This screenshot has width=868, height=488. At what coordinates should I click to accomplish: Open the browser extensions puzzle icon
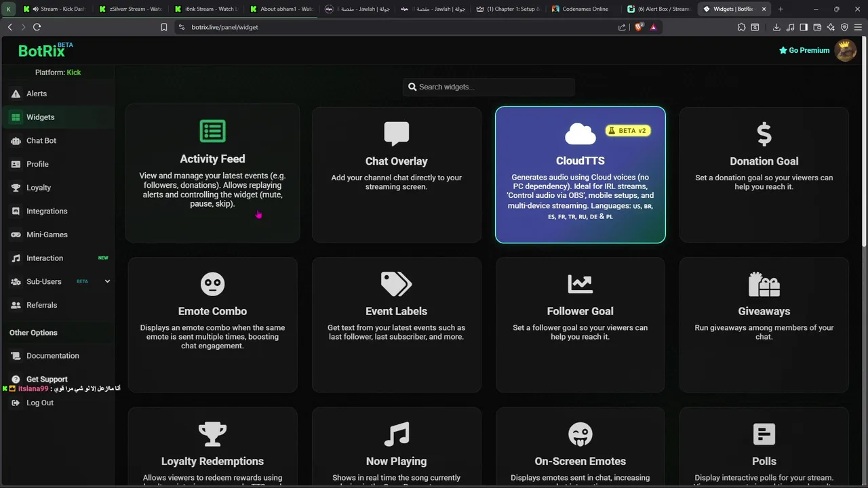tap(741, 27)
